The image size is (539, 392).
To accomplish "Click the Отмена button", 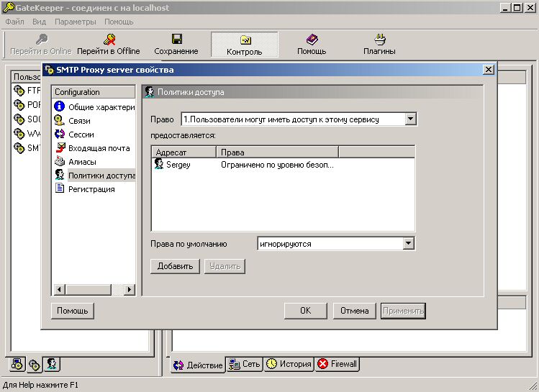I will [x=354, y=311].
